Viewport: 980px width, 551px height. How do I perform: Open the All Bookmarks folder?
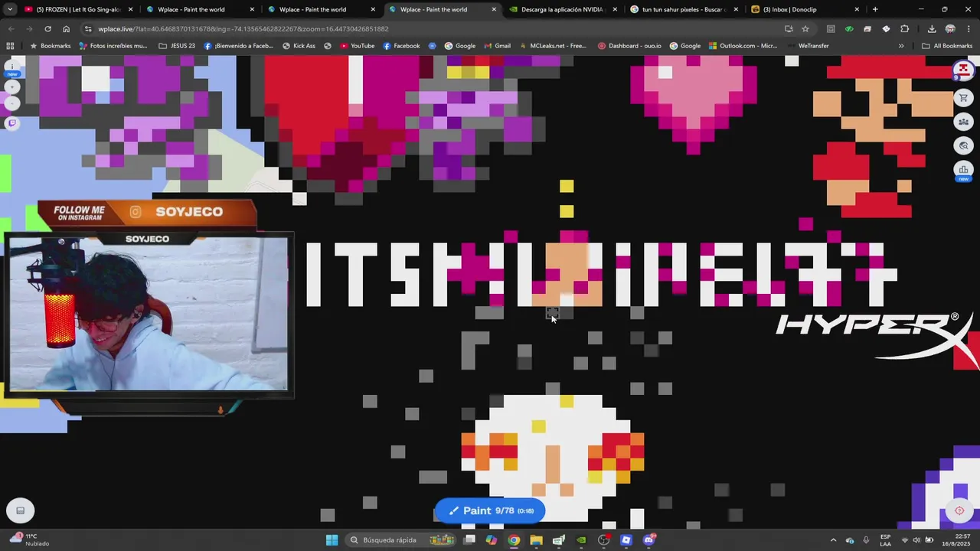coord(947,46)
